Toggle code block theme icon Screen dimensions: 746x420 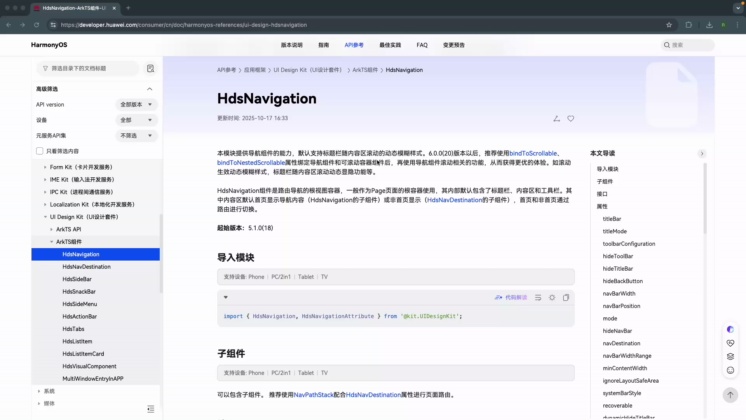click(552, 297)
